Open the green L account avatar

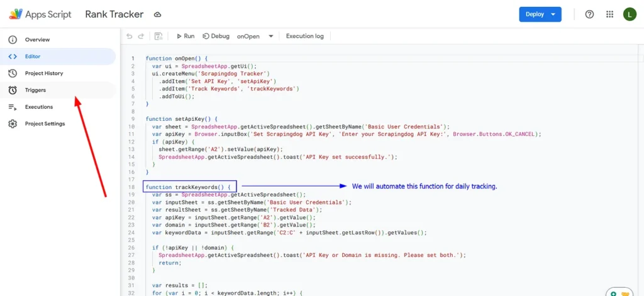[x=630, y=14]
